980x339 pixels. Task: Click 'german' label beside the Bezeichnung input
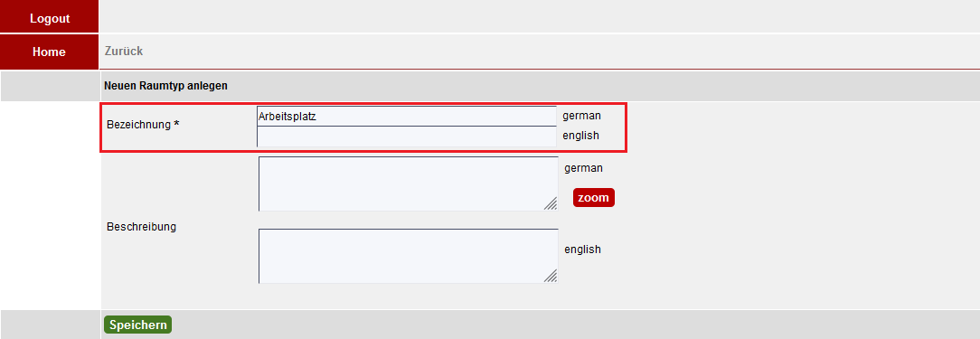582,116
